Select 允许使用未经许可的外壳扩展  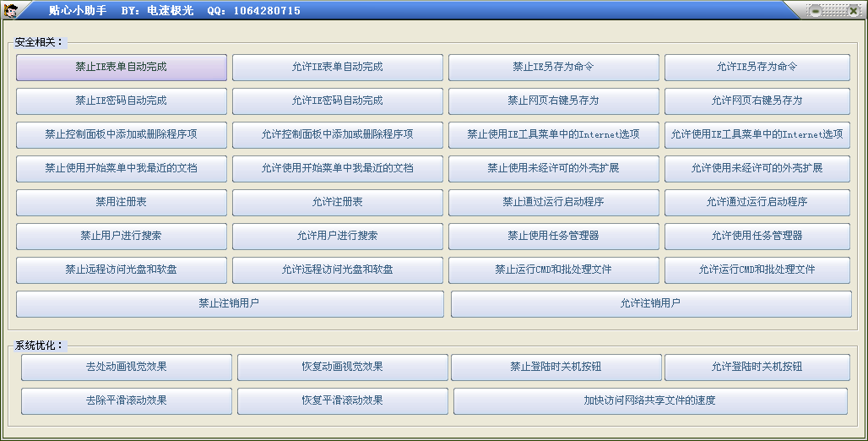pyautogui.click(x=757, y=169)
